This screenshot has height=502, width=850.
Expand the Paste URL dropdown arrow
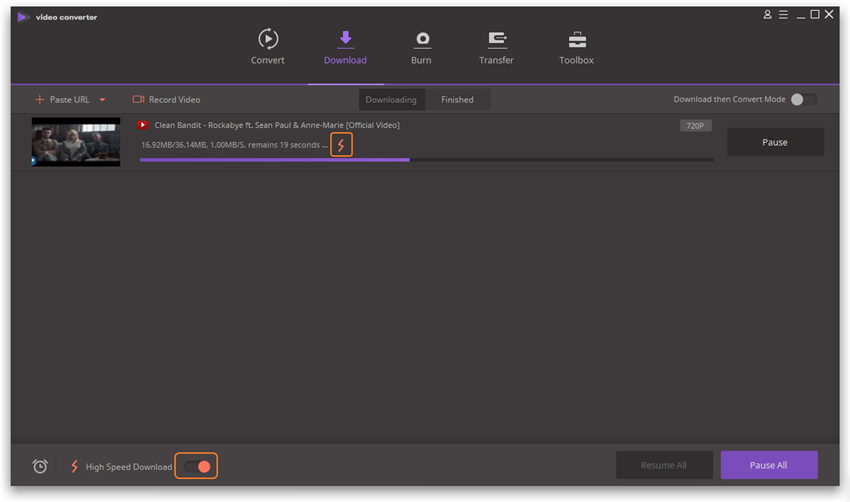tap(102, 100)
